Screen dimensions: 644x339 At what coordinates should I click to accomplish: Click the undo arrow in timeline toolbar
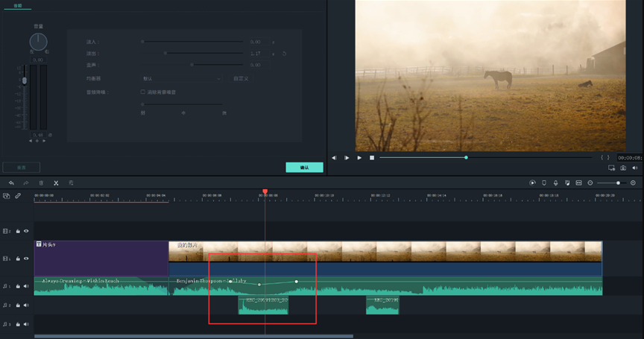(x=11, y=183)
